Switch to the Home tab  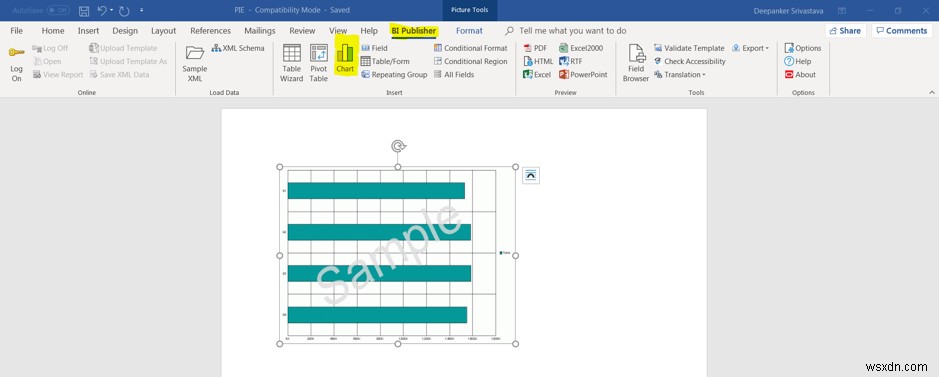click(53, 31)
